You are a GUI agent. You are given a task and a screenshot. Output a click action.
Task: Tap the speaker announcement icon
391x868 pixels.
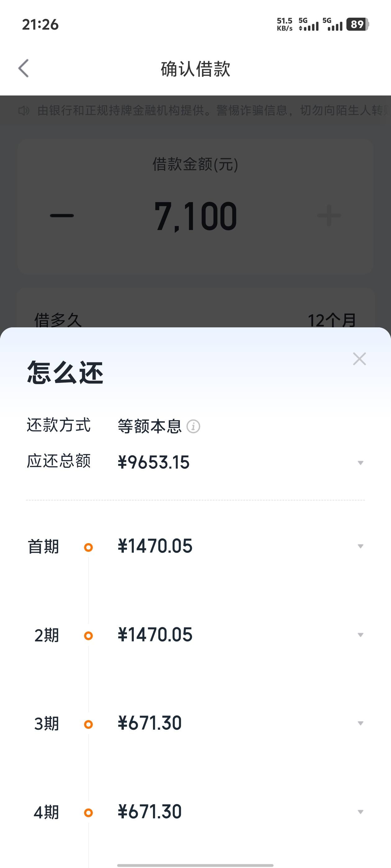(24, 111)
